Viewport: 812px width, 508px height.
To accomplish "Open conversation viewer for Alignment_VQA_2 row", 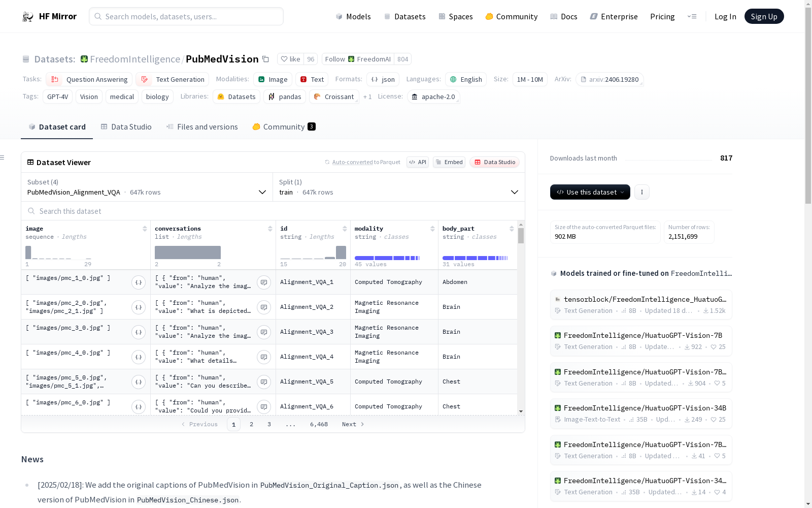I will pos(264,307).
